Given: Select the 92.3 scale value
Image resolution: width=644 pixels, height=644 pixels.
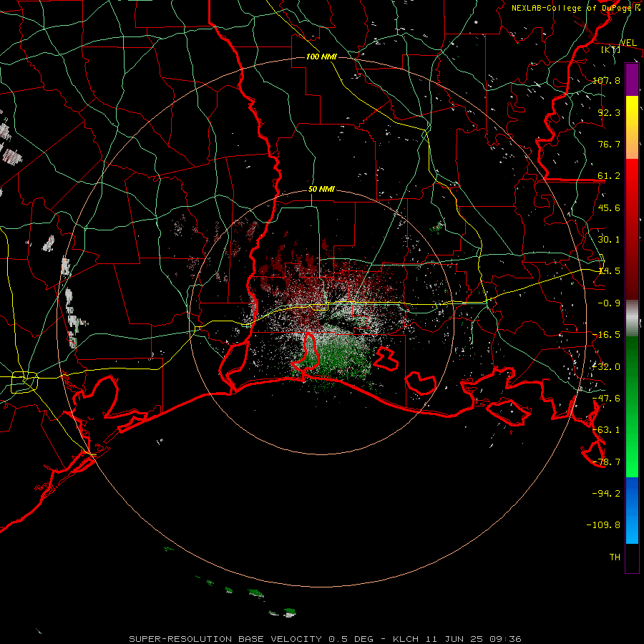Looking at the screenshot, I should pos(609,112).
